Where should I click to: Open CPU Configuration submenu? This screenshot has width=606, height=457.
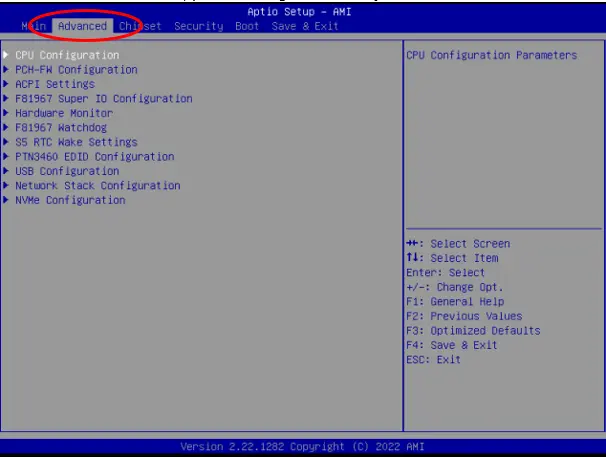(x=67, y=55)
